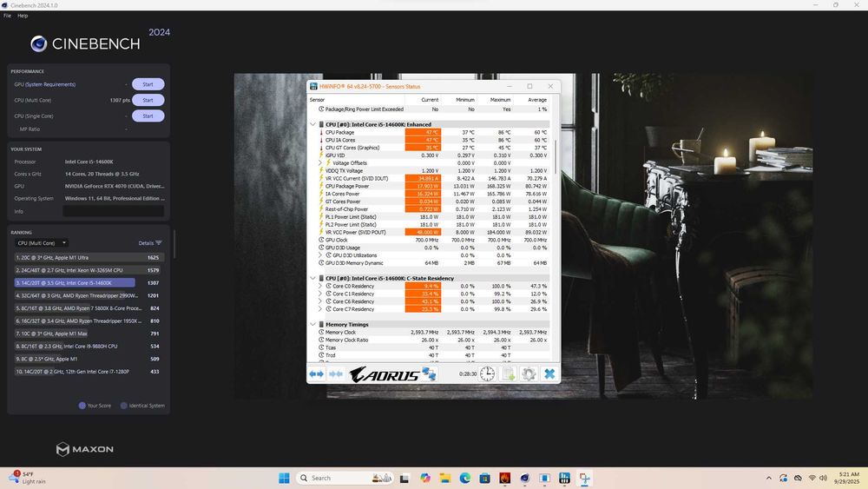The height and width of the screenshot is (489, 868).
Task: Click the Maxon logo at the bottom left
Action: [x=85, y=449]
